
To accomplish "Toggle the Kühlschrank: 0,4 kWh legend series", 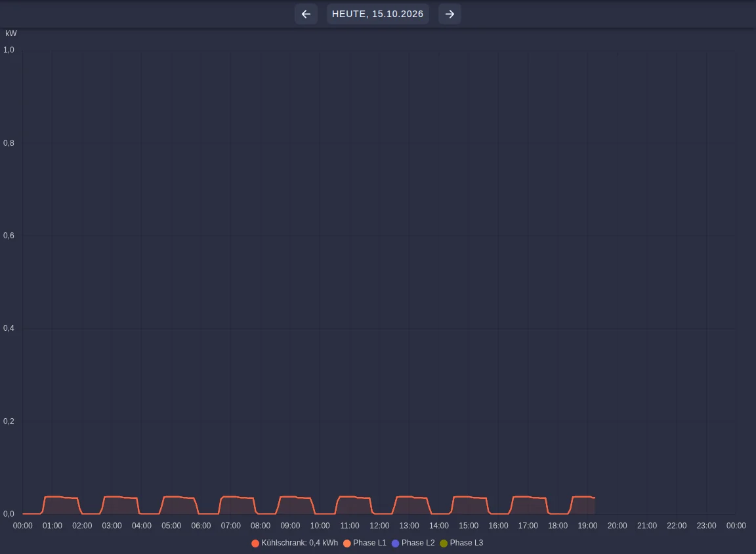I will (295, 543).
